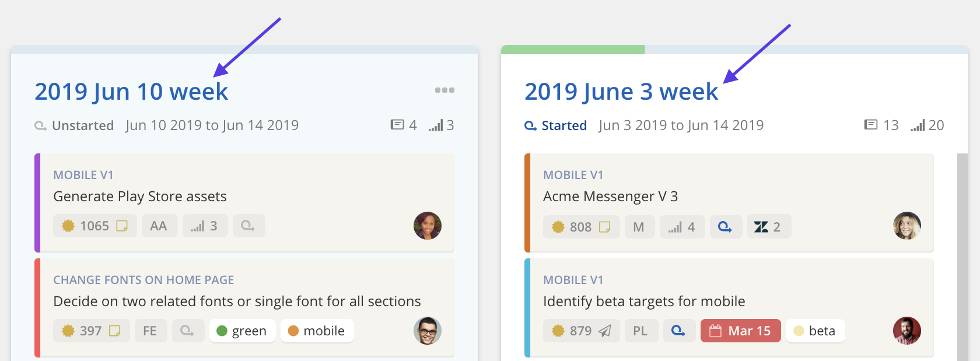
Task: Click the Started status label
Action: tap(564, 125)
